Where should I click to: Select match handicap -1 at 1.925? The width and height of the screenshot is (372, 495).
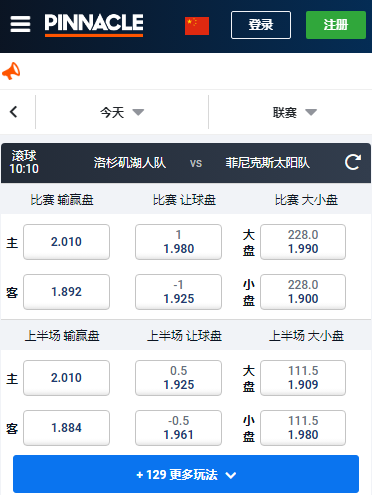coord(178,292)
